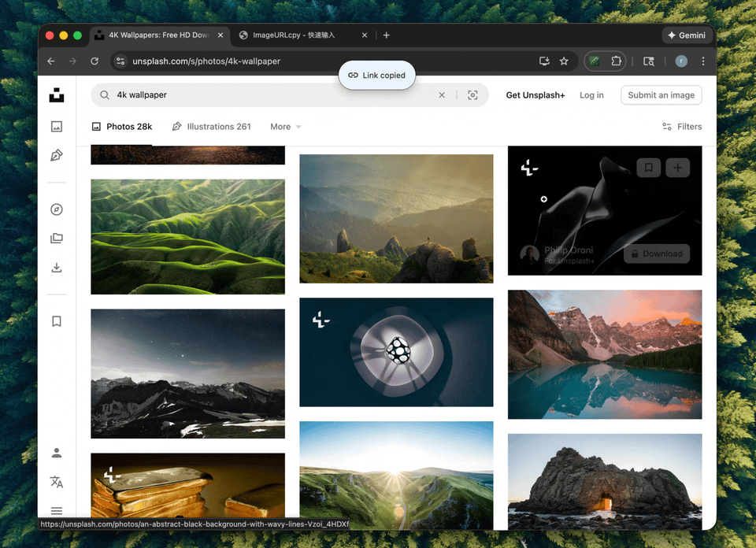Image resolution: width=756 pixels, height=548 pixels.
Task: Bookmark this page with Chrome's star icon
Action: [x=564, y=61]
